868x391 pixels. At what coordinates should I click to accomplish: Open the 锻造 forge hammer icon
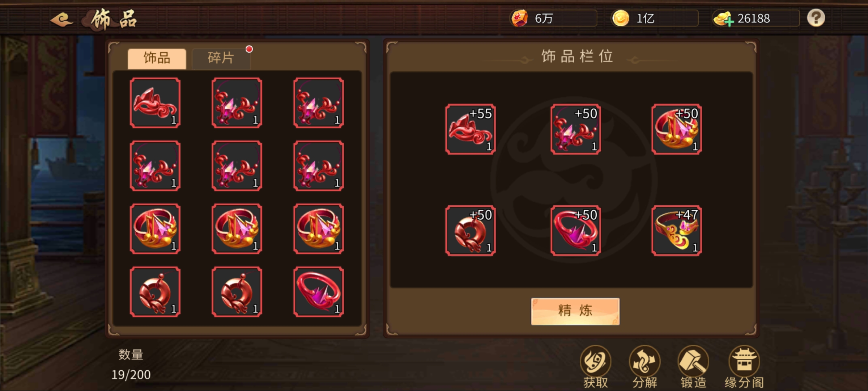[x=693, y=367]
